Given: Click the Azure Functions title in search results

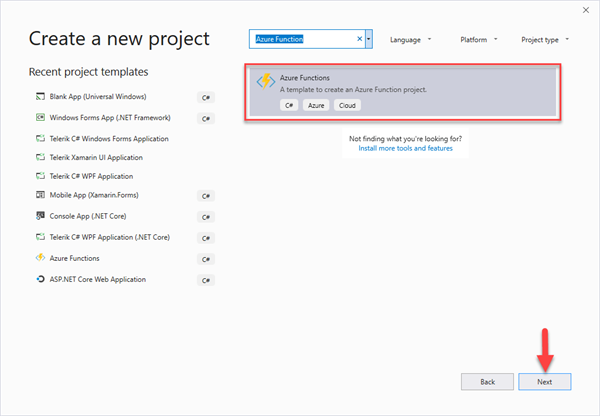Looking at the screenshot, I should pyautogui.click(x=305, y=78).
